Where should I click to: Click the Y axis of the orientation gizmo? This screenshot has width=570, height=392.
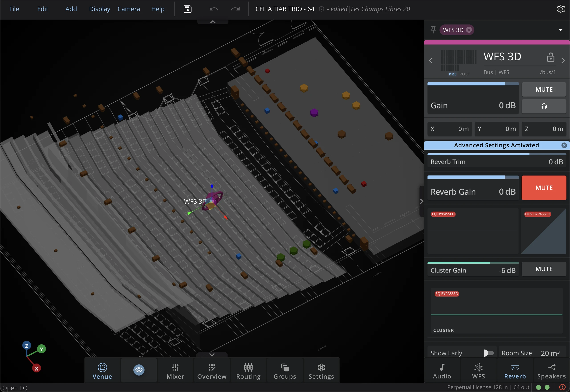click(41, 349)
